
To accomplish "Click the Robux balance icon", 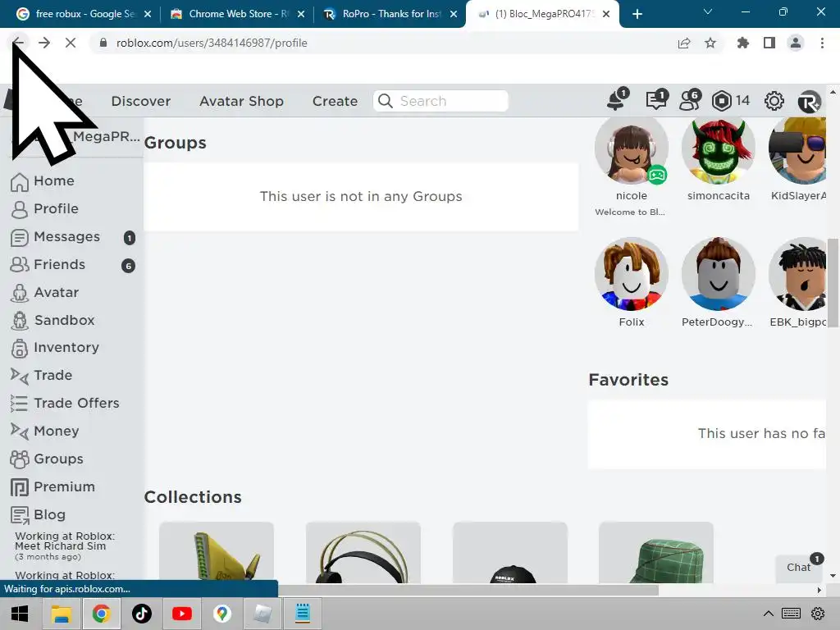I will (722, 101).
